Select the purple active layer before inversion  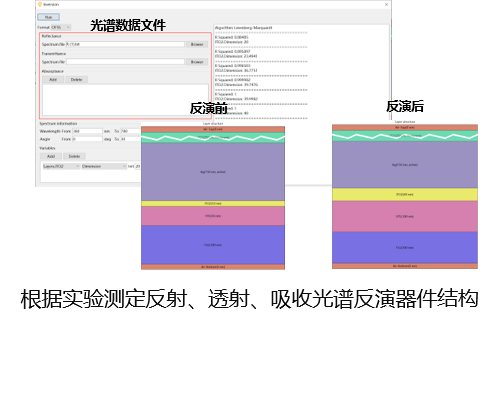pos(213,172)
